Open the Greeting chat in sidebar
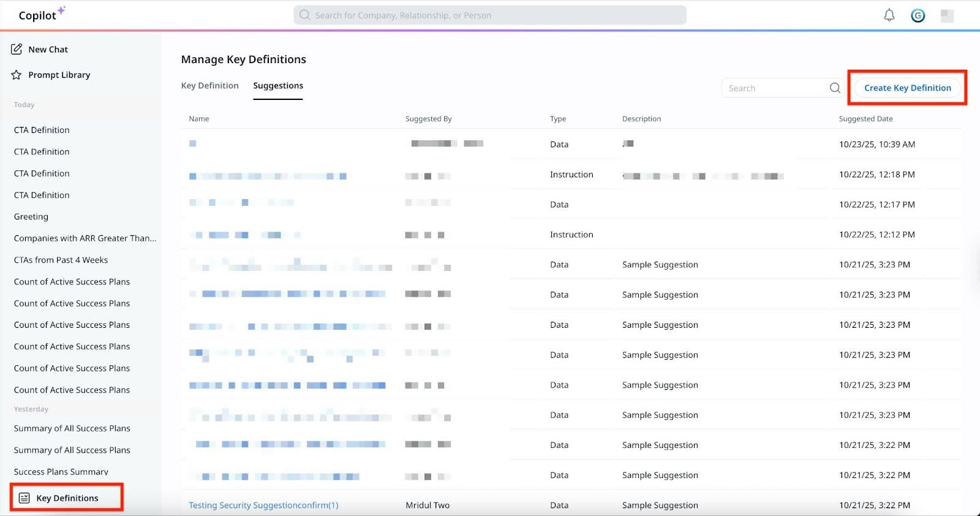Viewport: 980px width, 516px height. click(x=31, y=216)
